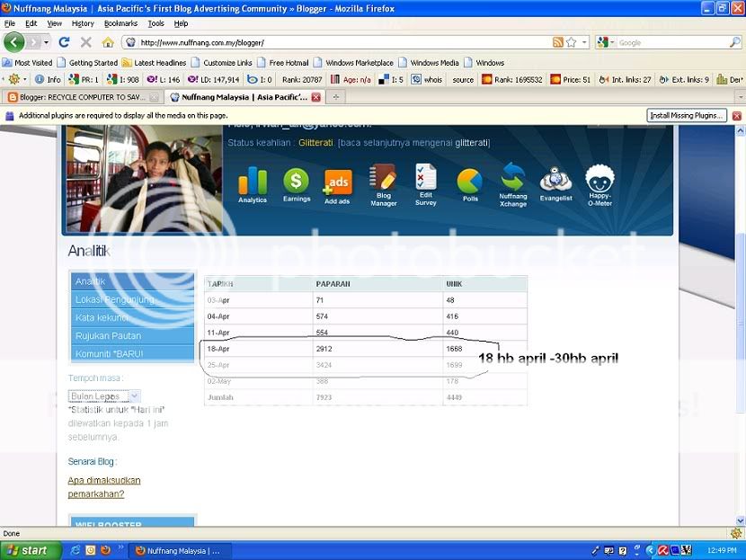Click the RSS feed icon in address bar

(x=557, y=42)
